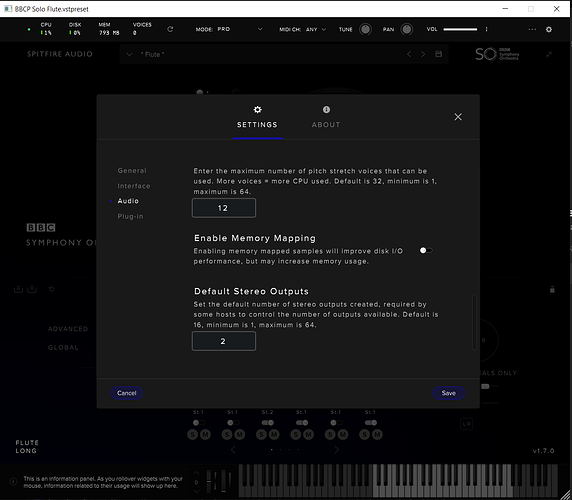Open the MODE PRO dropdown
The height and width of the screenshot is (500, 572).
pos(229,29)
